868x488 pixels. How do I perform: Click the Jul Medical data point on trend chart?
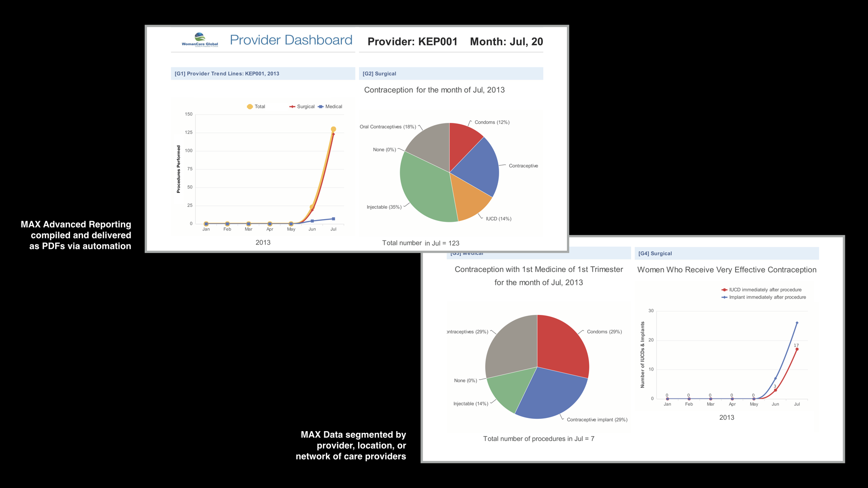tap(334, 219)
